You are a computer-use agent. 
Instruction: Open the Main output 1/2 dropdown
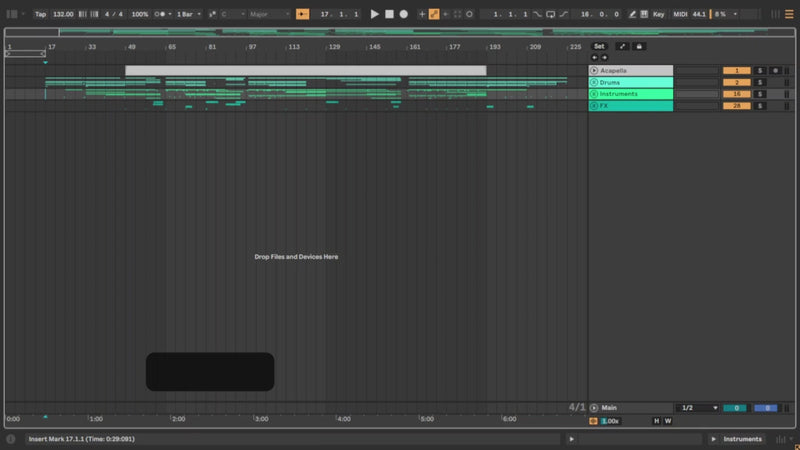698,408
